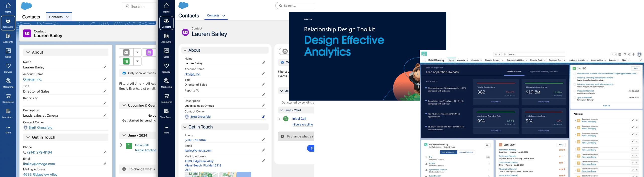The width and height of the screenshot is (644, 177).
Task: Open John Steele (Sample) lead
Action: 507,150
